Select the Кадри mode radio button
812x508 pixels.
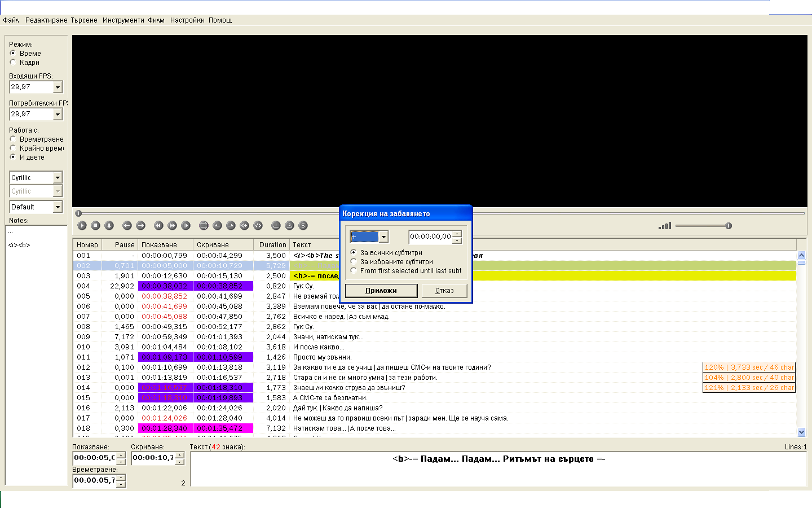coord(13,62)
